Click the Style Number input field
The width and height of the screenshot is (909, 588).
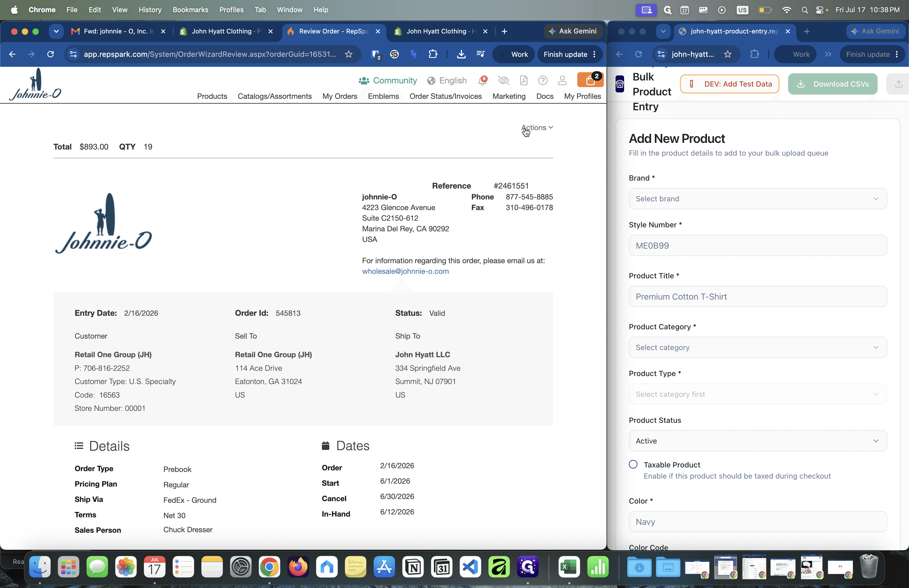click(757, 245)
